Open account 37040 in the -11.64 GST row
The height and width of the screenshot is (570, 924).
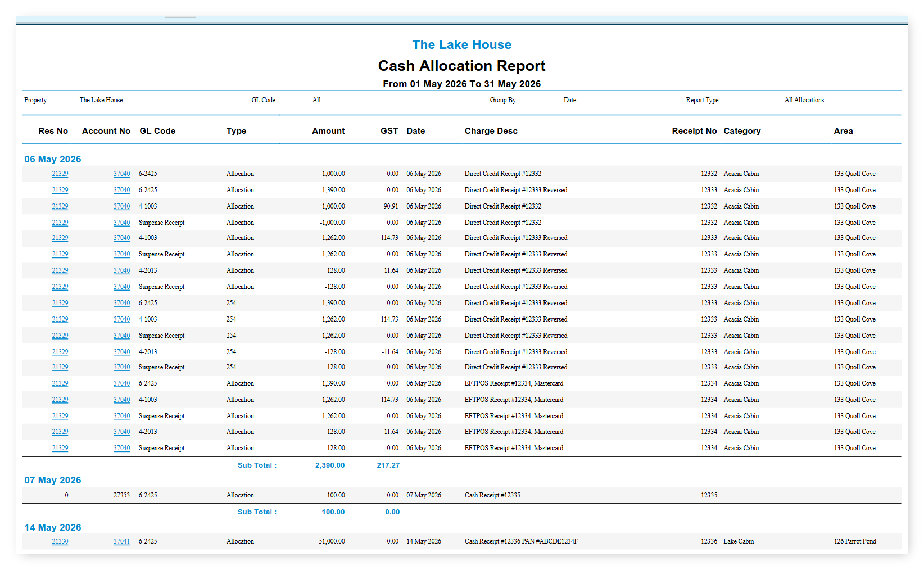(x=121, y=352)
